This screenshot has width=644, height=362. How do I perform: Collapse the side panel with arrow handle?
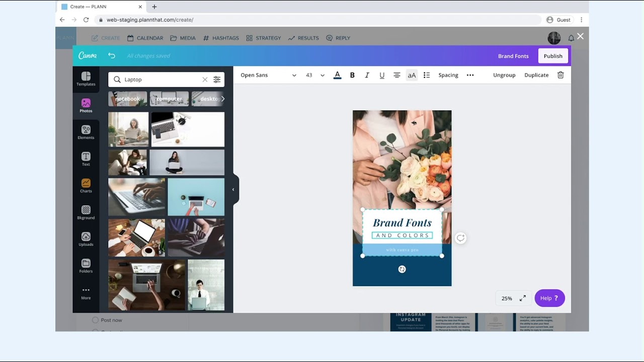[x=233, y=190]
